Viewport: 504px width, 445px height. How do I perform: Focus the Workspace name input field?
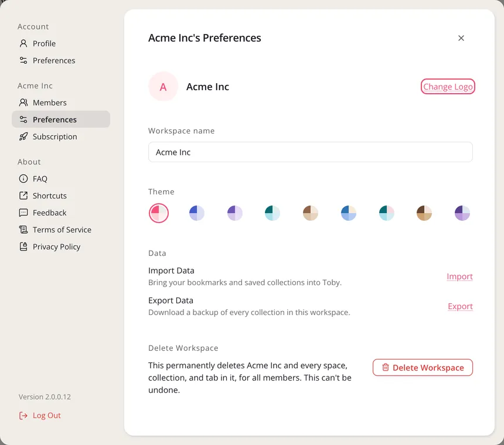(x=310, y=152)
